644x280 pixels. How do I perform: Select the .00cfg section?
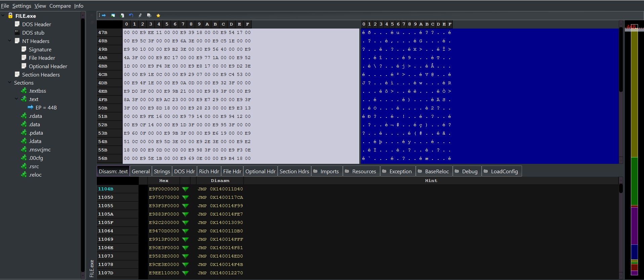pos(36,158)
